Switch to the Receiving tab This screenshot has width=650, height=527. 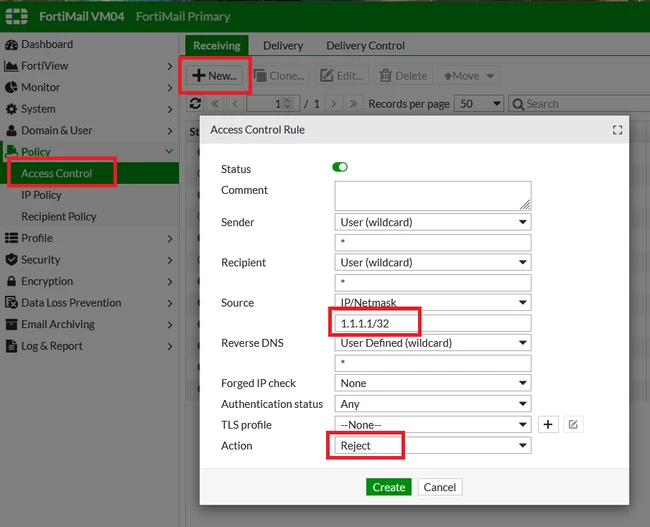(216, 46)
